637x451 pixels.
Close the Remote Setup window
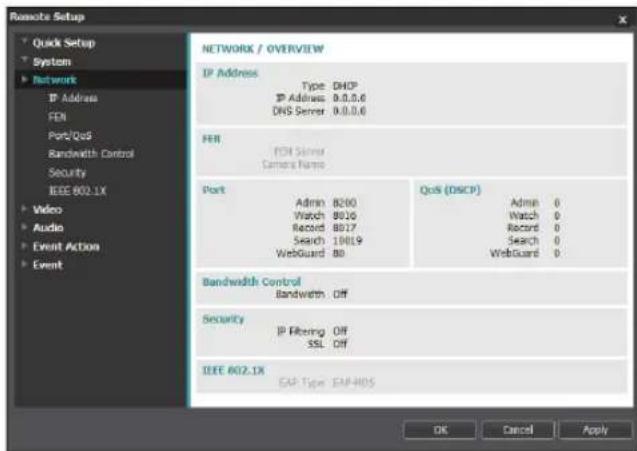pos(622,19)
